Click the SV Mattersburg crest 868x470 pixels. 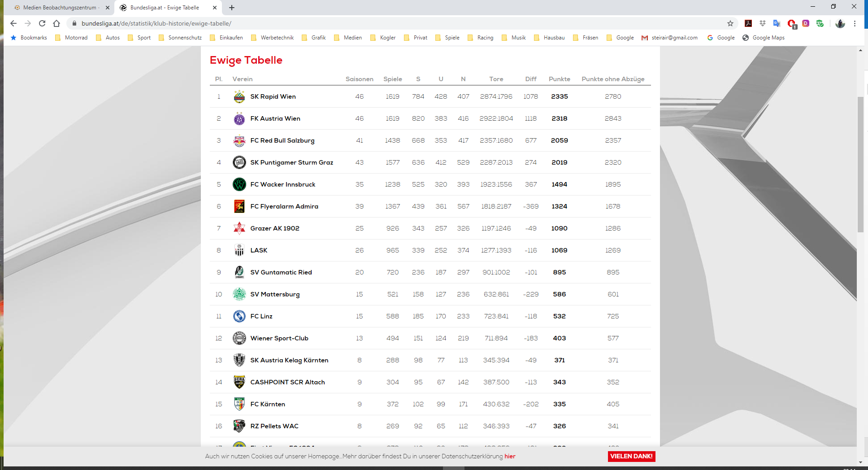coord(239,294)
